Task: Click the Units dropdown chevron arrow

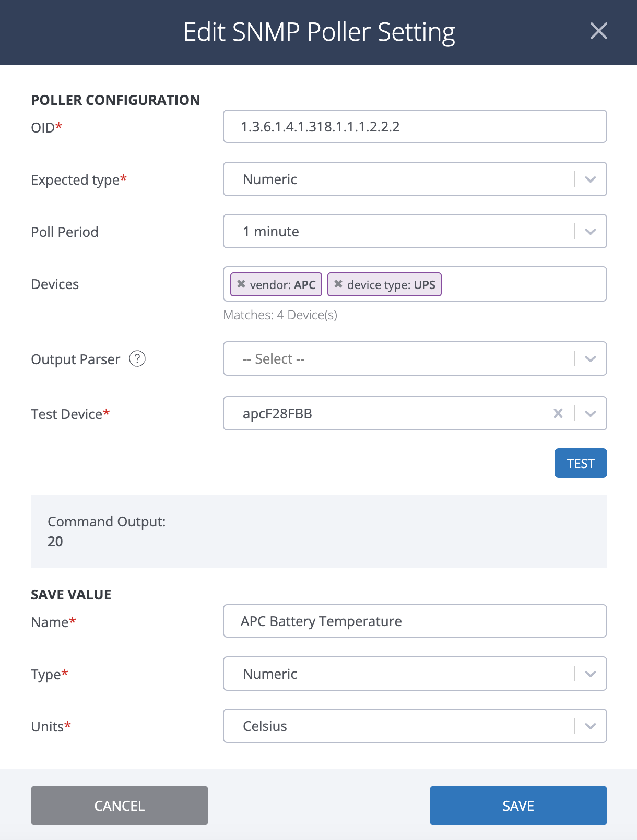Action: tap(591, 726)
